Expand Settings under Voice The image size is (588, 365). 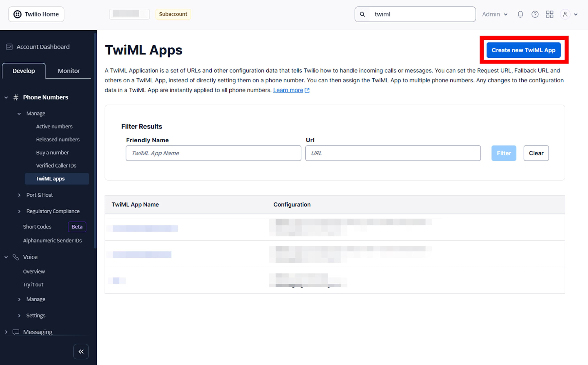point(19,315)
